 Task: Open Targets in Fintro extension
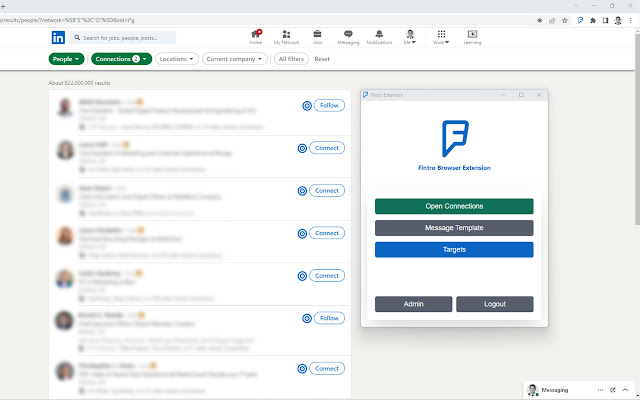click(x=454, y=249)
